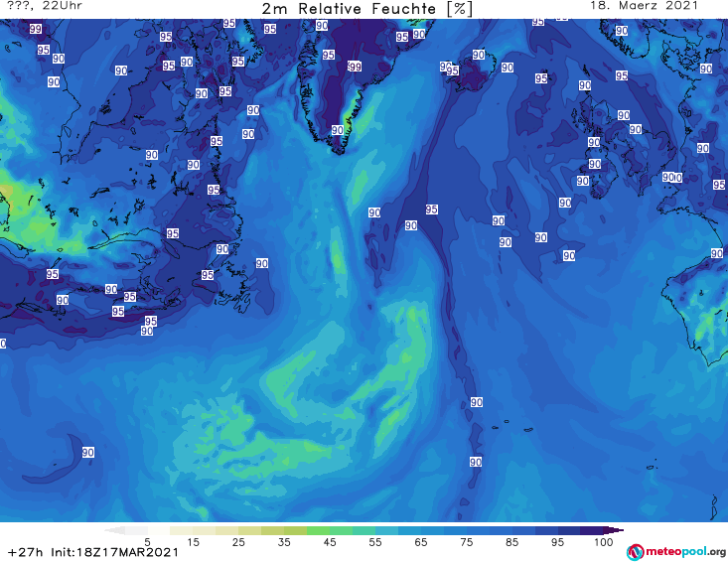Click the '5' value on the color scale
Screen dimensions: 728x562
147,542
